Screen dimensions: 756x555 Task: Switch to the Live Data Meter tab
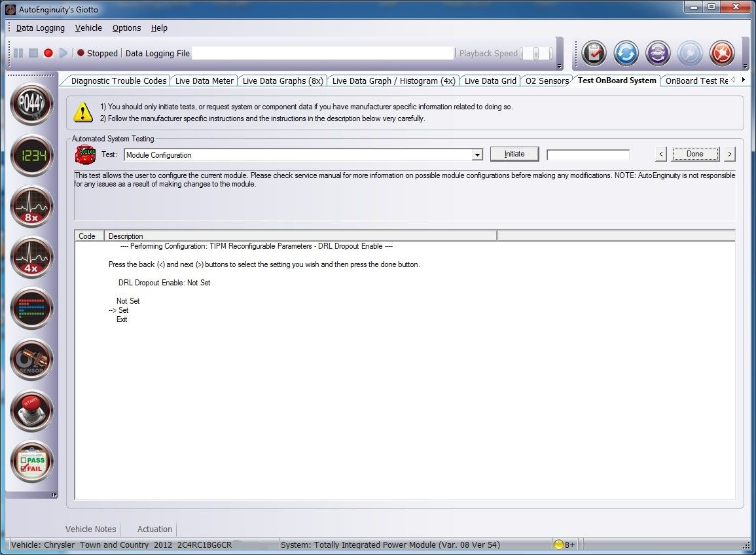coord(204,81)
